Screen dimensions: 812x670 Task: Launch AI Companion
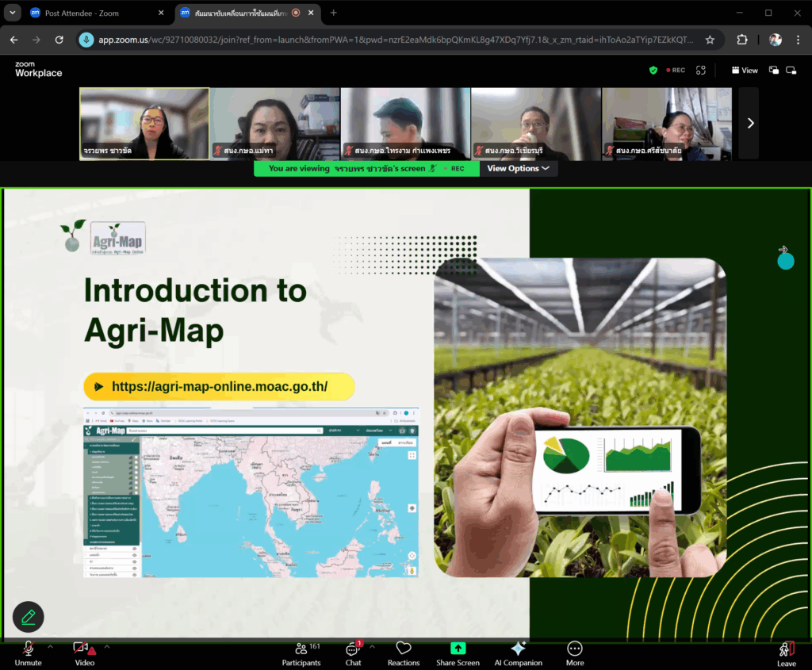(x=518, y=653)
